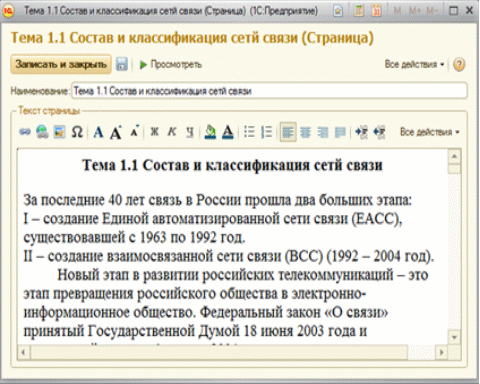Click the horizontal scrollbar left arrow
The height and width of the screenshot is (384, 480).
(23, 352)
